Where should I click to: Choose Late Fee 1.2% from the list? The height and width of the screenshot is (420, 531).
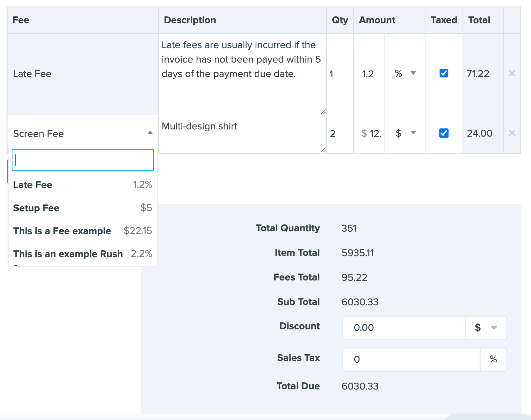[83, 185]
